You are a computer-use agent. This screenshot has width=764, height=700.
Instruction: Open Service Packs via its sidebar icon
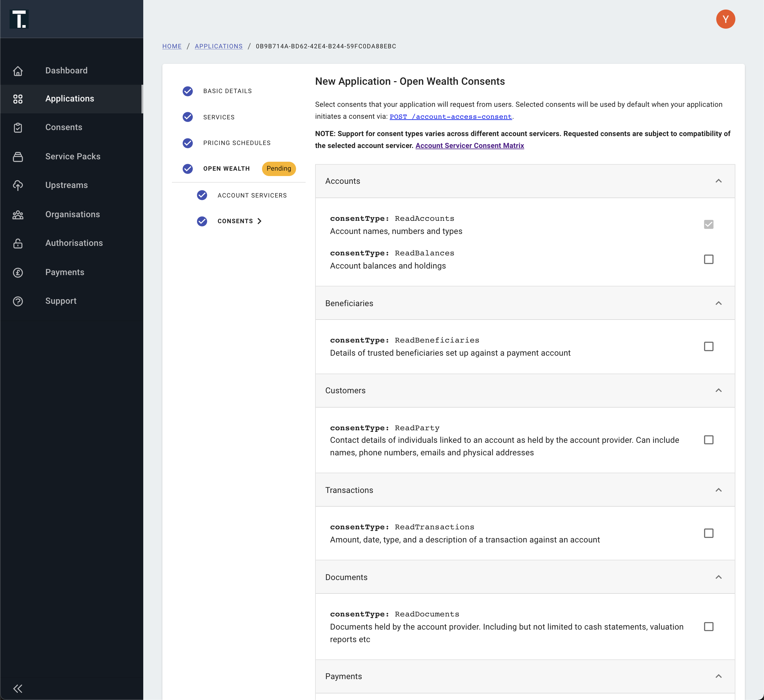(18, 157)
